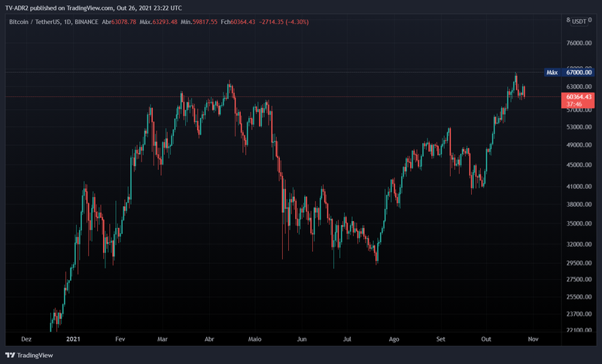The width and height of the screenshot is (602, 364).
Task: Click the published-on TradingView.com header text
Action: [x=93, y=8]
